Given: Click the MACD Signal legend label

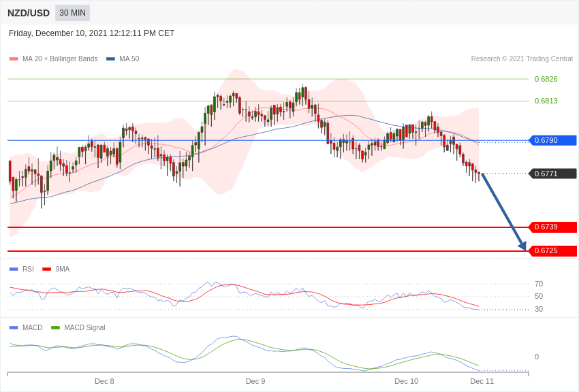Looking at the screenshot, I should tap(84, 327).
